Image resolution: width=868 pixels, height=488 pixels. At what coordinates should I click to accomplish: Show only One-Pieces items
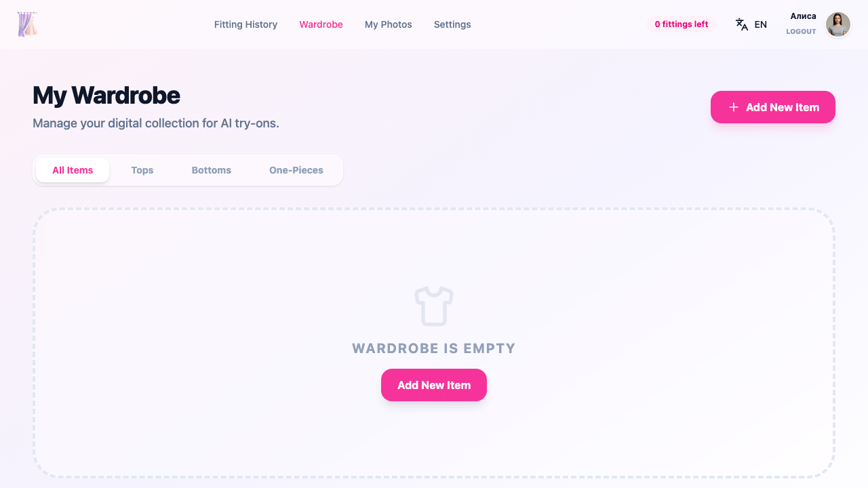tap(296, 170)
